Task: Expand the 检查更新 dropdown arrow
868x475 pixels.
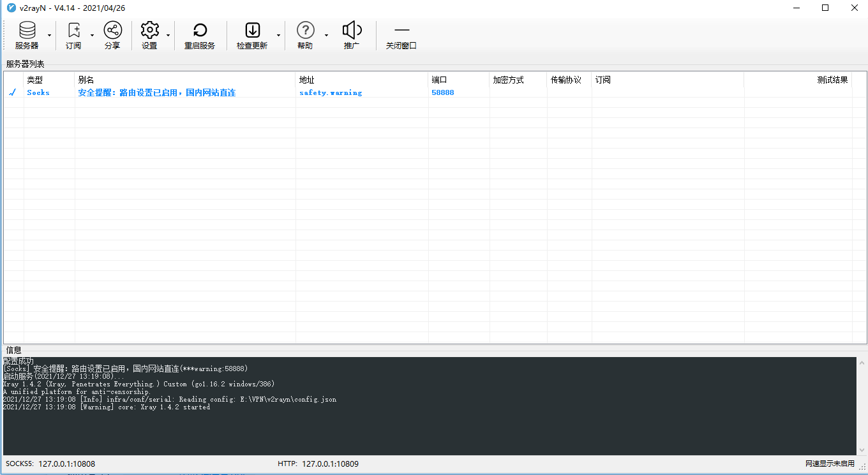Action: click(x=278, y=35)
